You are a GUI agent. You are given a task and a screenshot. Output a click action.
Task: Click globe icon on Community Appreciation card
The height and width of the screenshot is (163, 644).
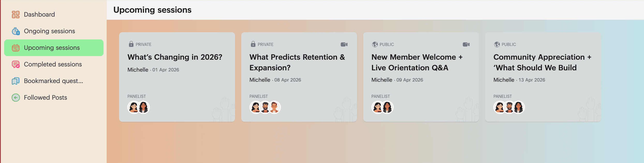click(x=497, y=44)
